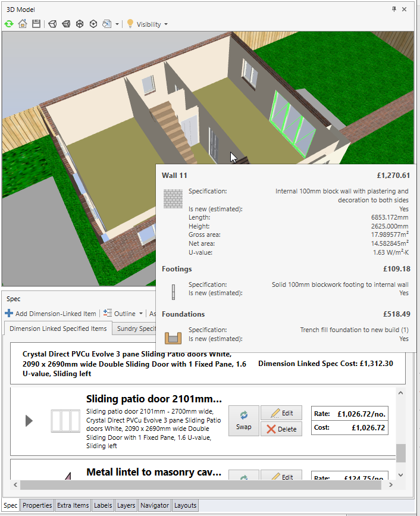Open the Visibility dropdown
The width and height of the screenshot is (420, 516).
click(148, 24)
